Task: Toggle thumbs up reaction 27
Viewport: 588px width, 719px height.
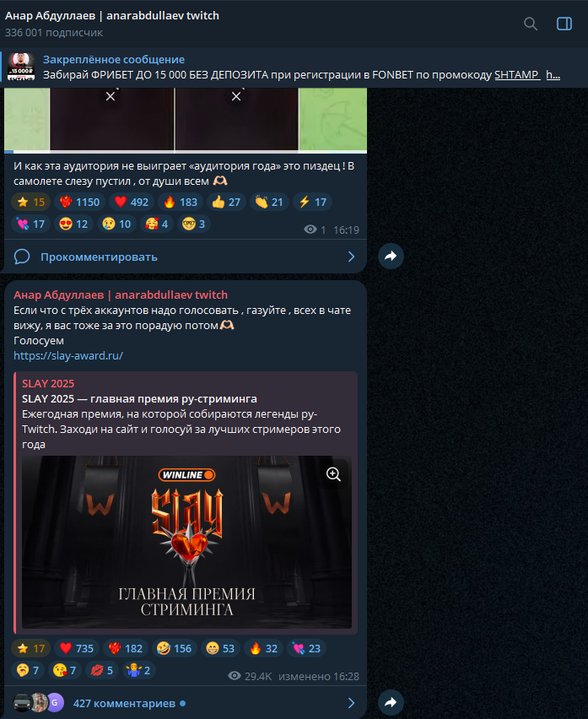Action: [x=226, y=203]
